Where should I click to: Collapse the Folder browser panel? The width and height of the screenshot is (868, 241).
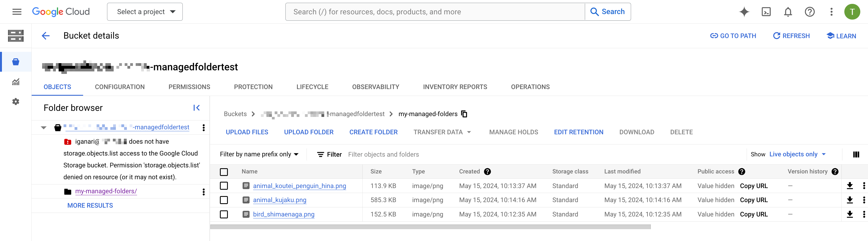coord(196,108)
